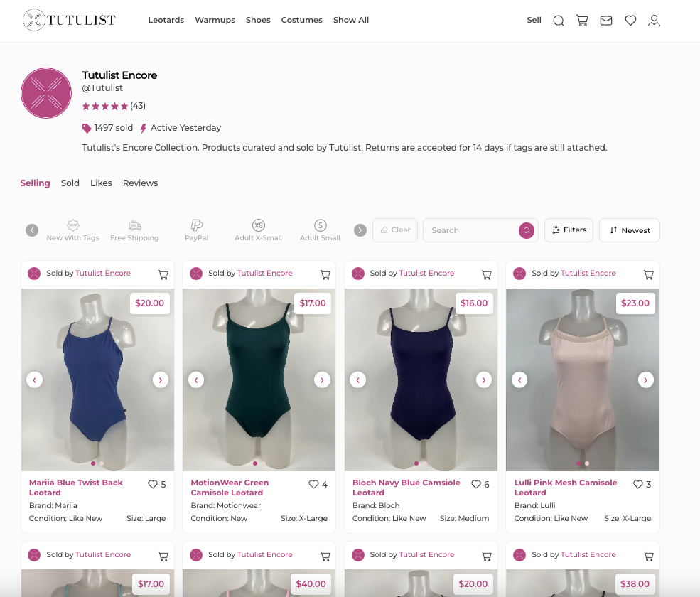Add the second-row $20.00 item to cart

tap(487, 556)
